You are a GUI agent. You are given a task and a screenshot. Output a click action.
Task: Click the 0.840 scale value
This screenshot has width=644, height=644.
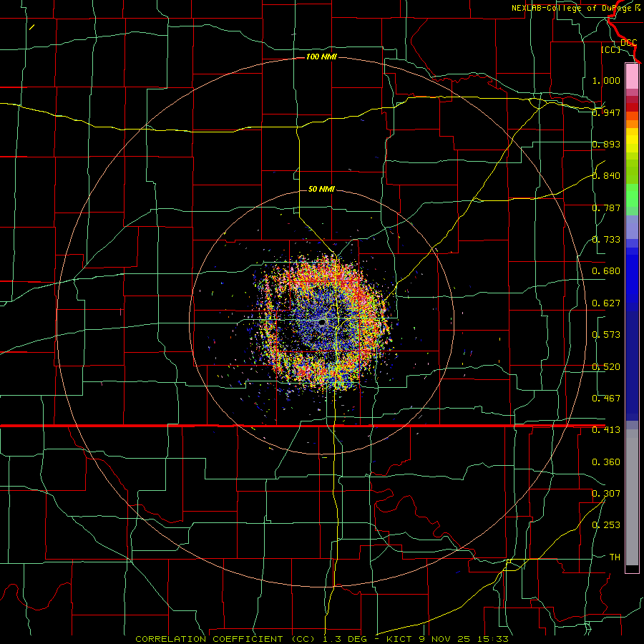[606, 176]
